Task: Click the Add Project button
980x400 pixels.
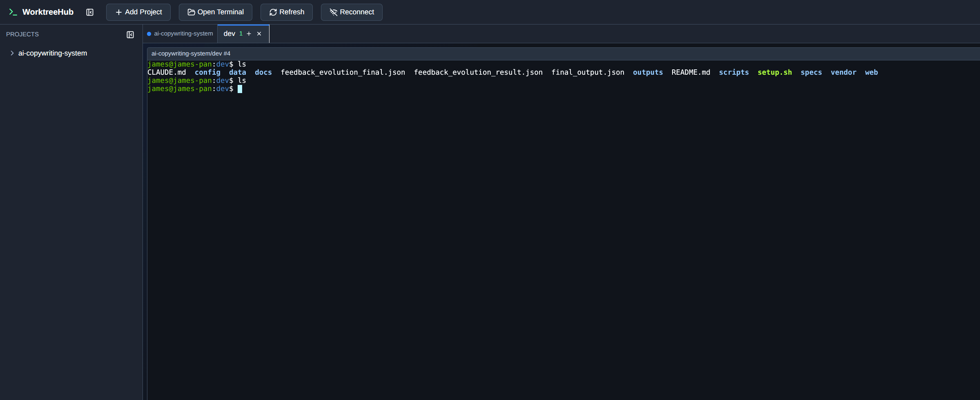Action: point(138,12)
